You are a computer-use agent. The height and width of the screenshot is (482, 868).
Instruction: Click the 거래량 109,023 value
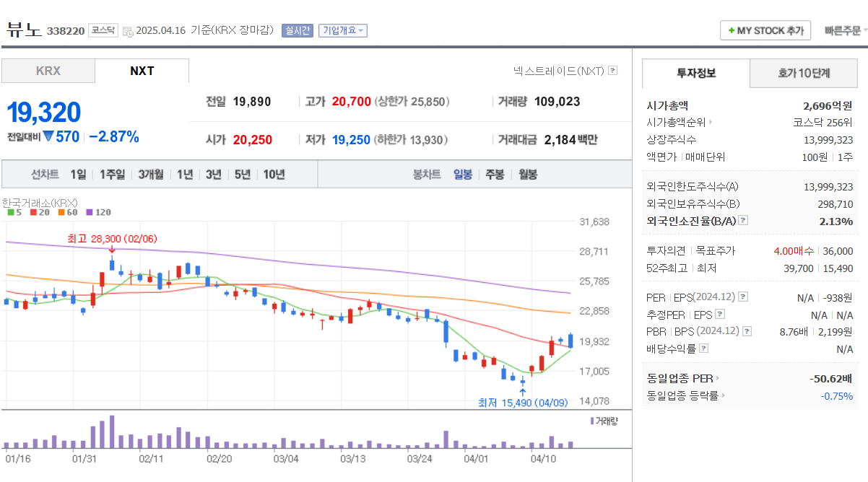pos(557,102)
